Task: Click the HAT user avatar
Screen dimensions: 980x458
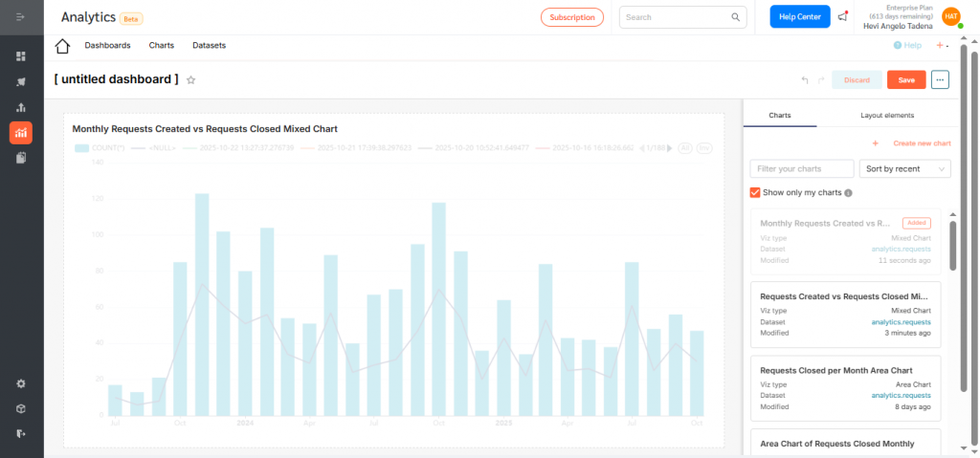Action: 950,16
